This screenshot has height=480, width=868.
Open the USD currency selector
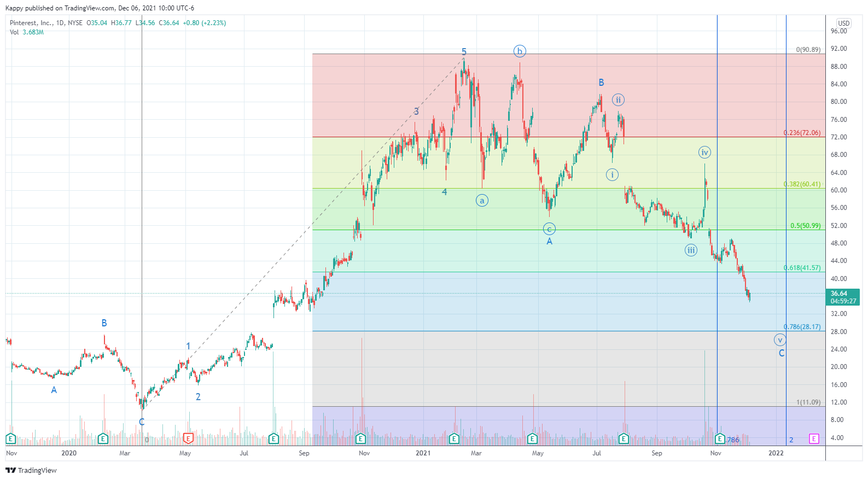pos(844,23)
